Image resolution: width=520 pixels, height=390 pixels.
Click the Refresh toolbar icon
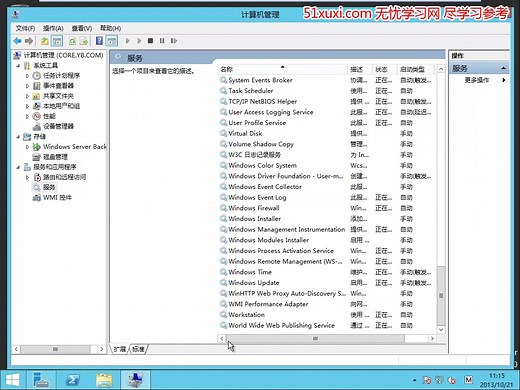[x=72, y=41]
